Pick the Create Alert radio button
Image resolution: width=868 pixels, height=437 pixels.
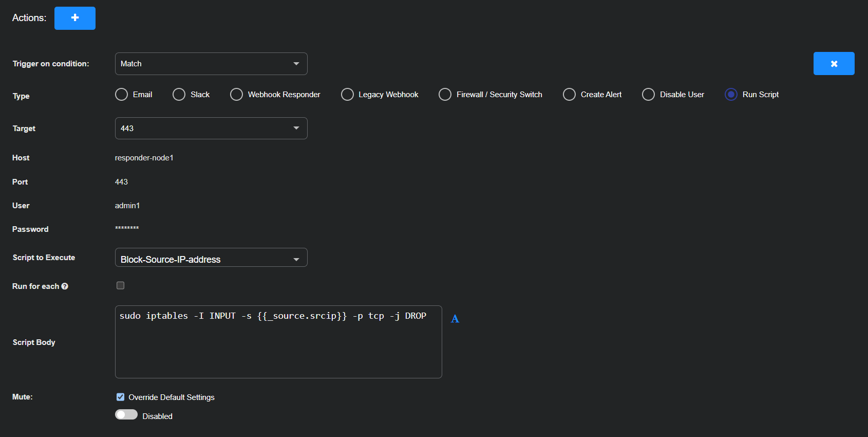[x=570, y=95]
